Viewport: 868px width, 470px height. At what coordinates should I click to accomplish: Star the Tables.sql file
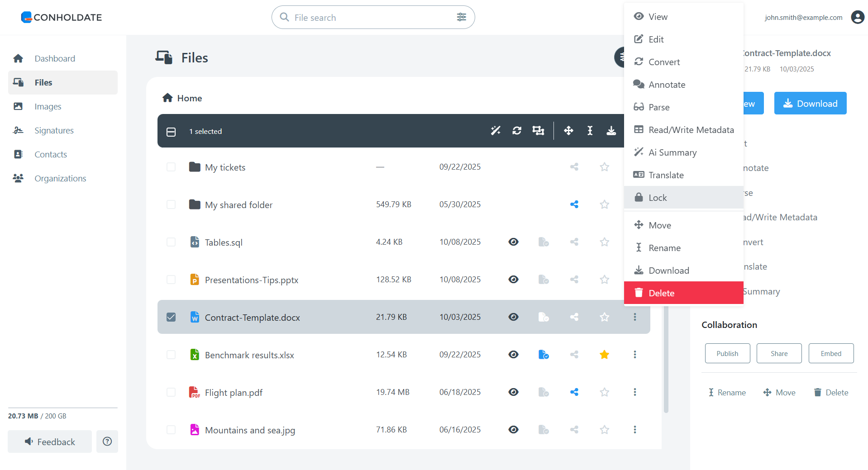[604, 242]
